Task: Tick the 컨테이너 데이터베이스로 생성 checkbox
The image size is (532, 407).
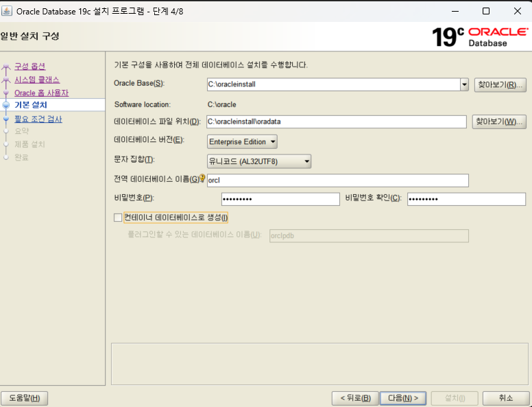Action: [118, 218]
